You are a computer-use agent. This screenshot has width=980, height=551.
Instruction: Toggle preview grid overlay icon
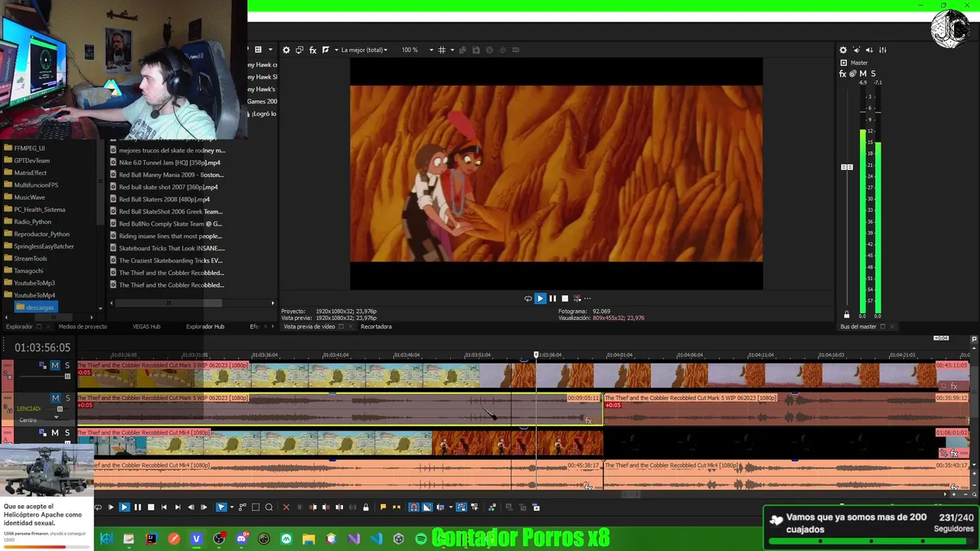click(442, 50)
